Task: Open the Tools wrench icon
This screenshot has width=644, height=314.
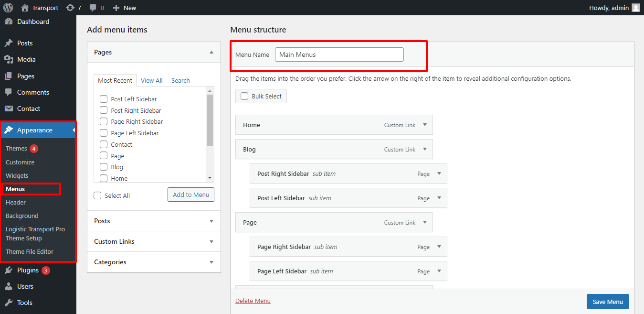Action: [x=9, y=303]
